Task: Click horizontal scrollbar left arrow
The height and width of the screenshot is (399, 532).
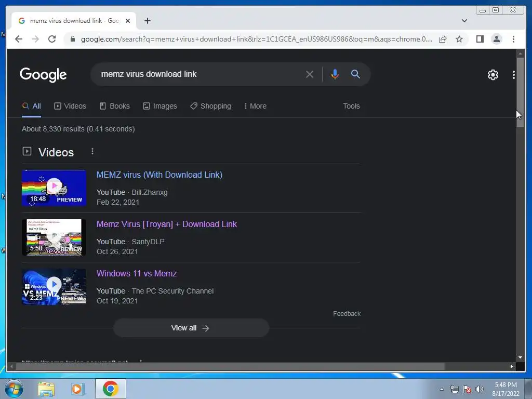Action: point(11,366)
